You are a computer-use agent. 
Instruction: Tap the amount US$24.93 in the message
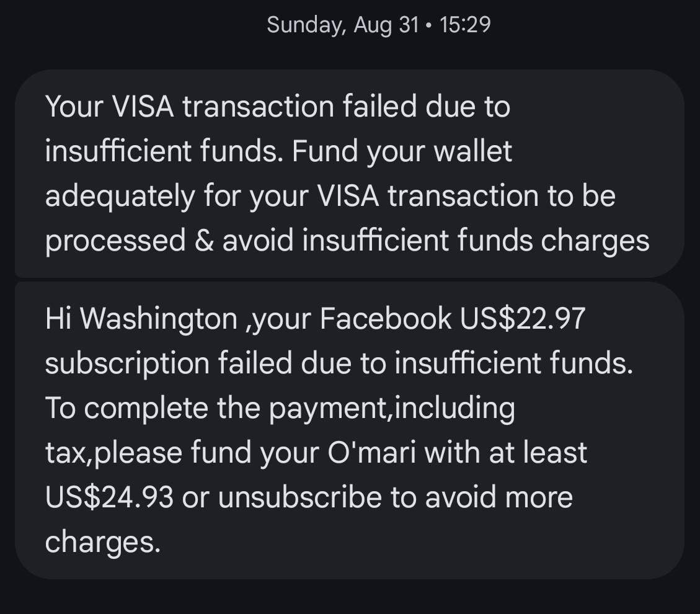pyautogui.click(x=105, y=496)
